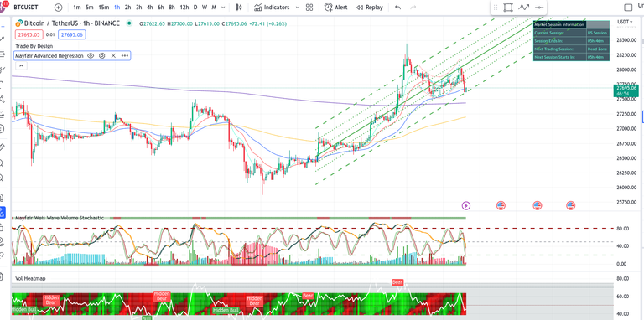
Task: Switch to the 2h timeframe
Action: [128, 8]
